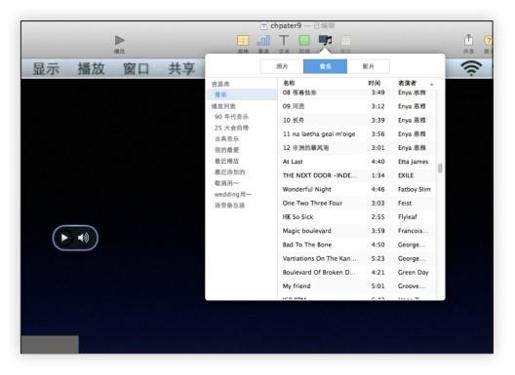Select the song 'One Two Three Four'

click(x=358, y=203)
